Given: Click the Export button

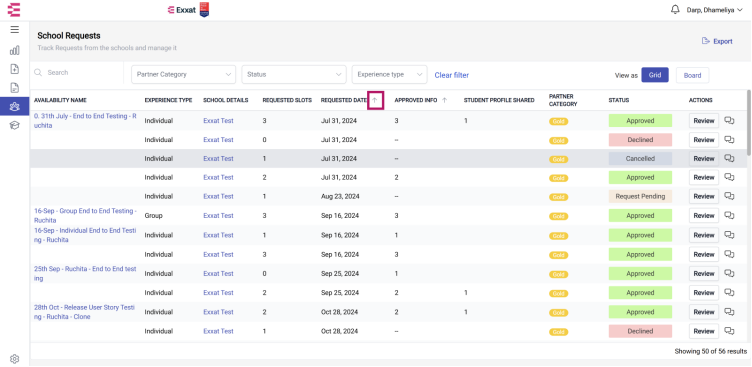Looking at the screenshot, I should 717,41.
